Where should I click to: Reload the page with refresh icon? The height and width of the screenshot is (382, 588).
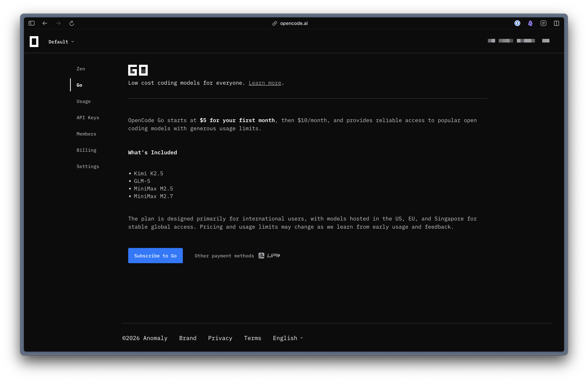72,23
